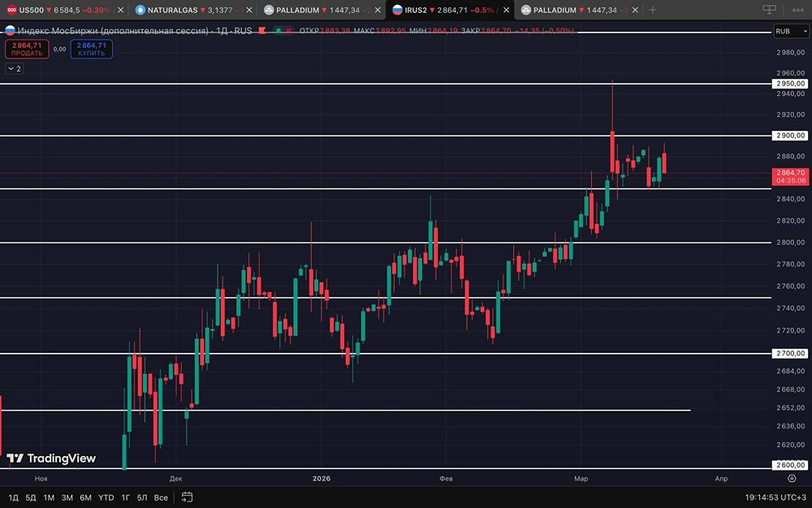Set the range to 1Г
The width and height of the screenshot is (812, 508).
pos(125,497)
